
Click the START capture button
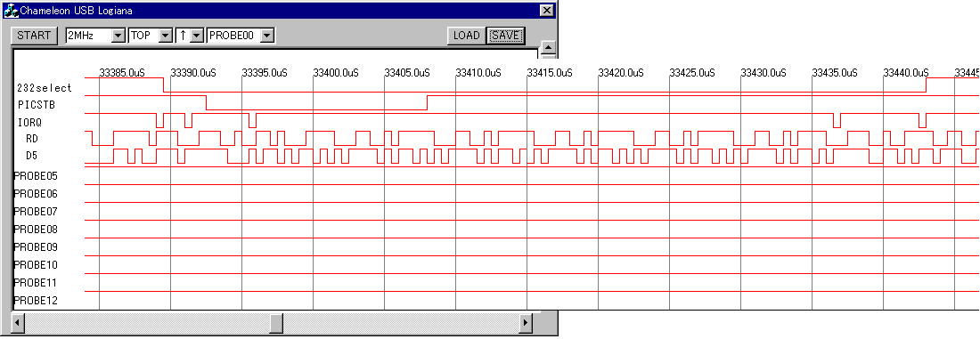pyautogui.click(x=35, y=36)
